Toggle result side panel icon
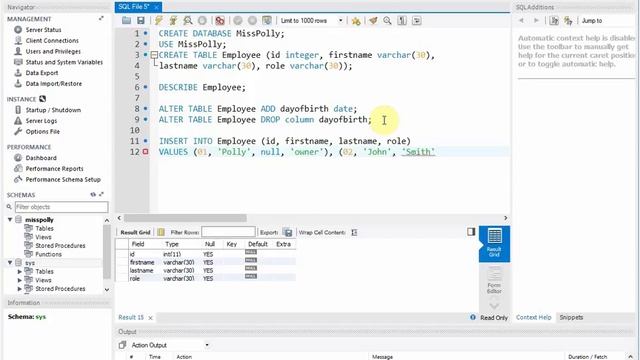This screenshot has width=640, height=360. click(471, 232)
